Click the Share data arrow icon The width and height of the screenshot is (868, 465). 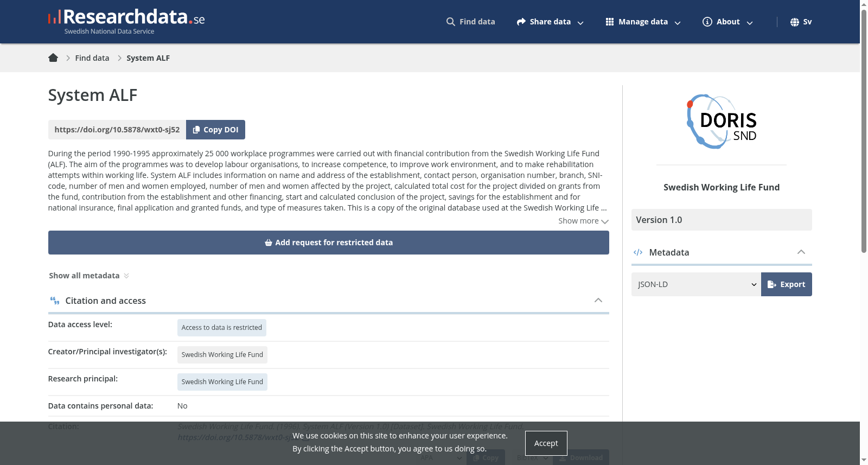[521, 22]
